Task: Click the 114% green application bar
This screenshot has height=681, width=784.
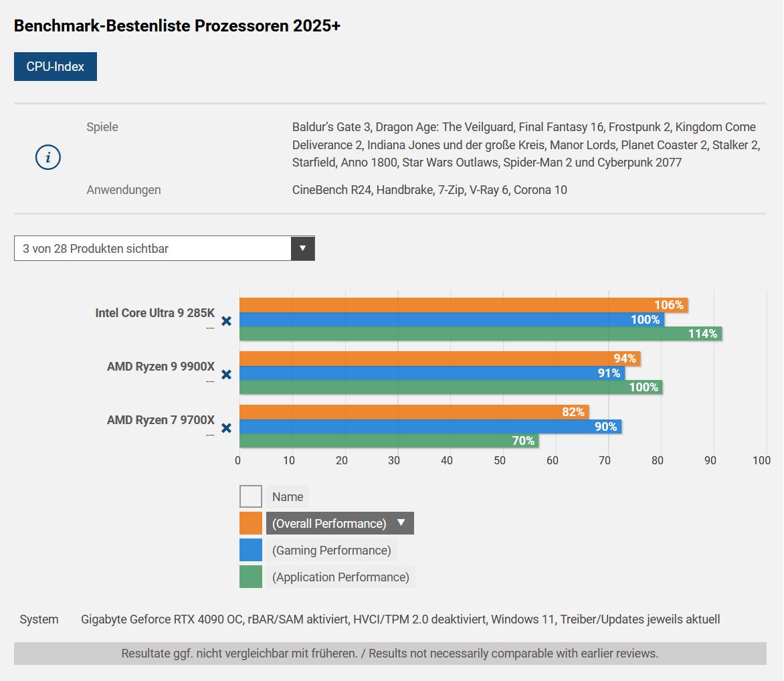Action: tap(480, 334)
